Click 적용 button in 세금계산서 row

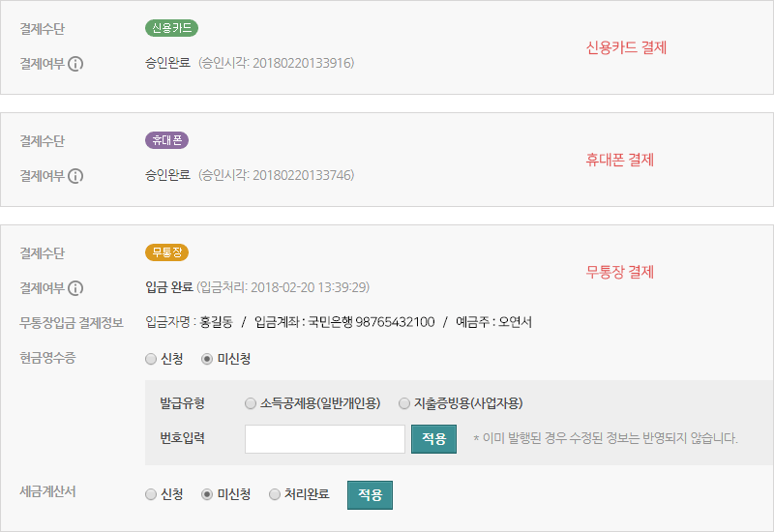pyautogui.click(x=371, y=495)
